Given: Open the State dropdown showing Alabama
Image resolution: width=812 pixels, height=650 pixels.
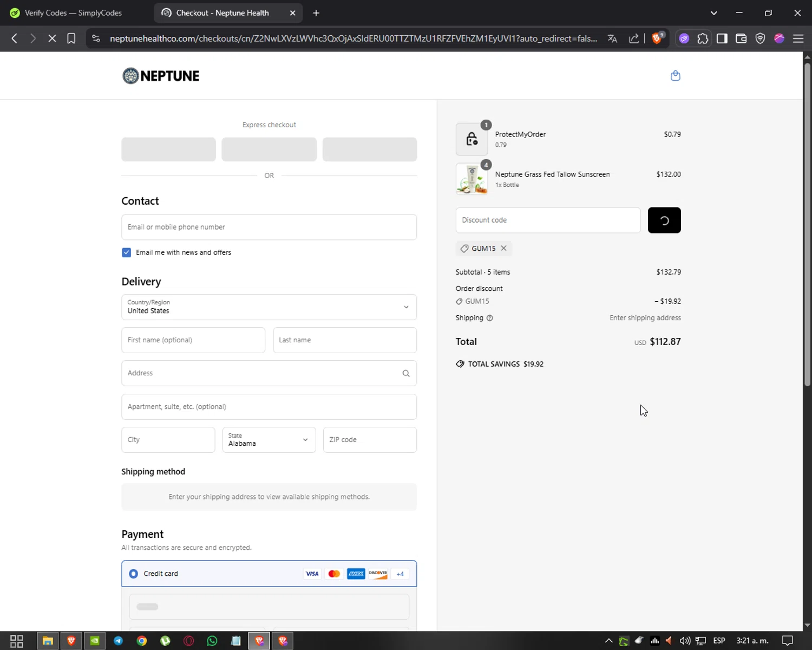Looking at the screenshot, I should tap(269, 440).
